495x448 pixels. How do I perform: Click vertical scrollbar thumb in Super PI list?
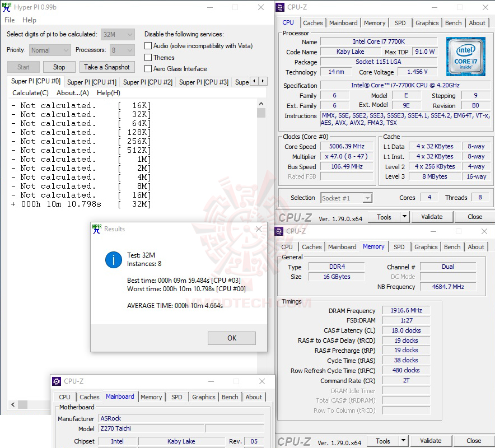[x=261, y=113]
